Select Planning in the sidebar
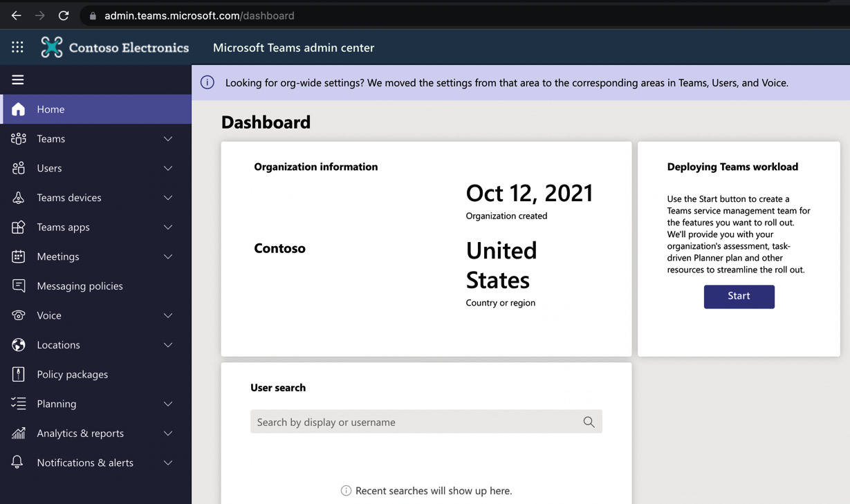The width and height of the screenshot is (850, 504). pyautogui.click(x=95, y=404)
